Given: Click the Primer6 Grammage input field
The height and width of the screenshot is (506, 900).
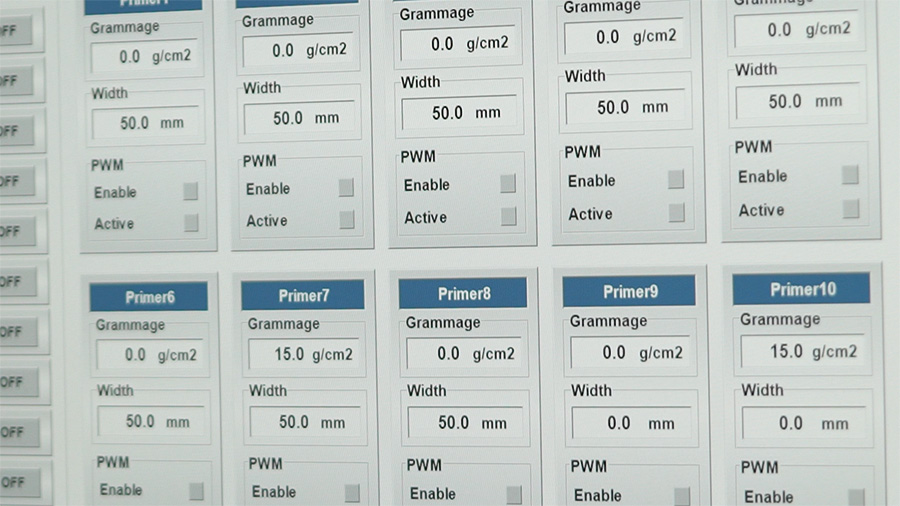Looking at the screenshot, I should pos(151,355).
